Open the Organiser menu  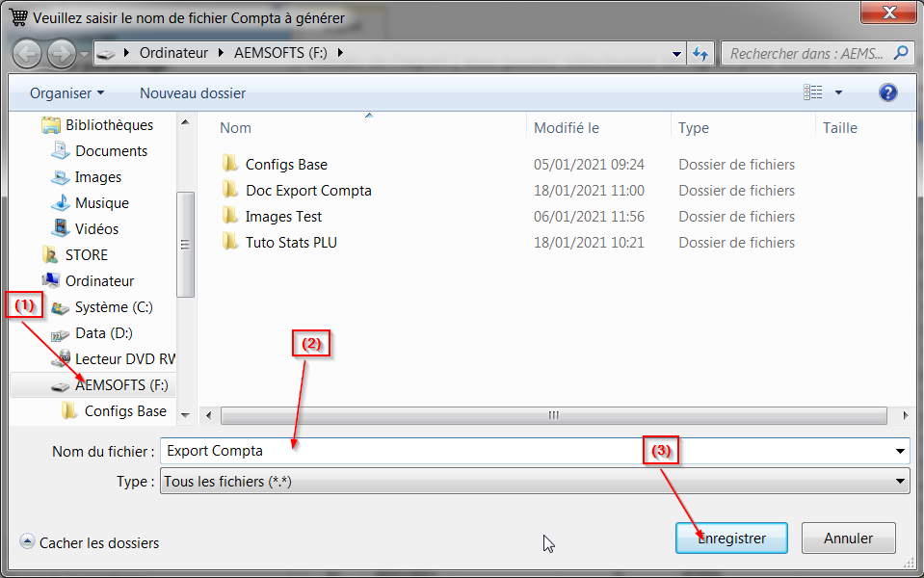66,93
